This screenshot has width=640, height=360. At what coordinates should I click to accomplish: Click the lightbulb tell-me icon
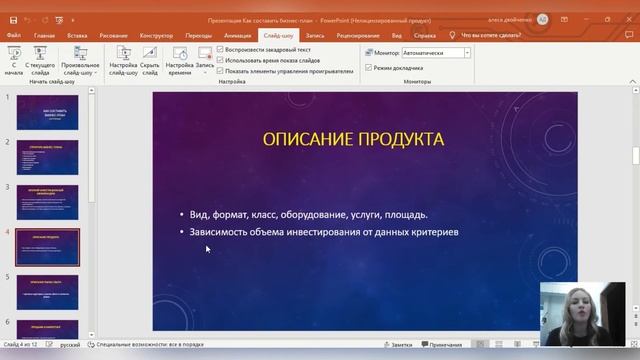(452, 36)
